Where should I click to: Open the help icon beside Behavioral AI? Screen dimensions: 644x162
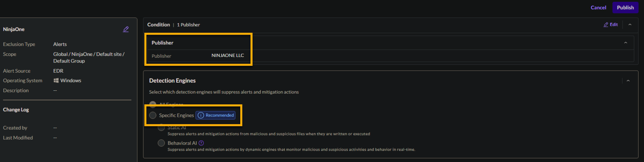pos(201,143)
